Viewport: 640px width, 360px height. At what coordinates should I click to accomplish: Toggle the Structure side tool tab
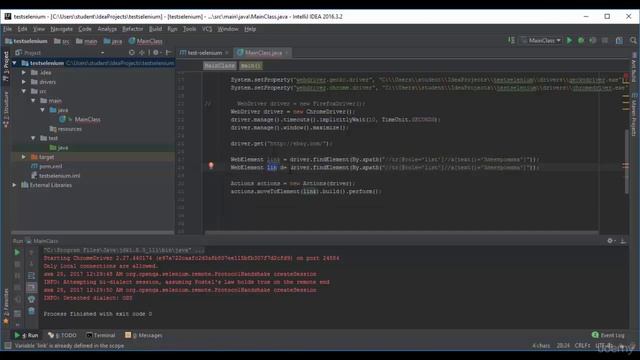[6, 109]
